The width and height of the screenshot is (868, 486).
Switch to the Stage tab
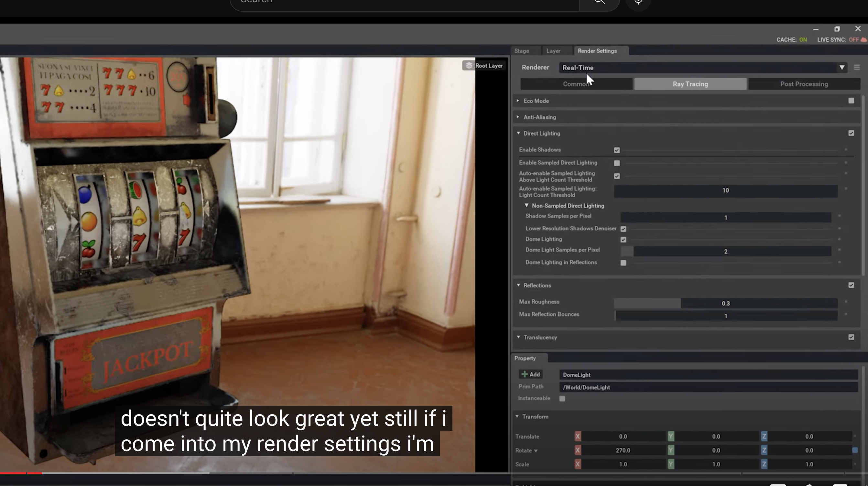point(521,51)
